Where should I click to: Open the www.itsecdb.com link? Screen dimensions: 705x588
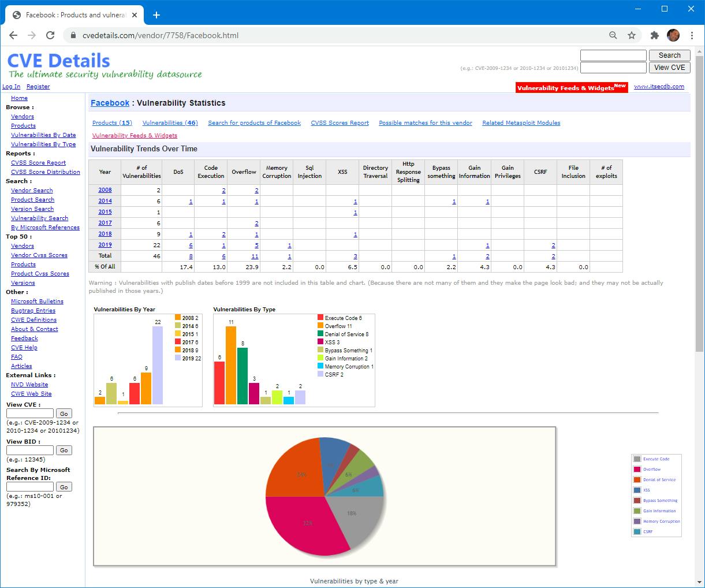click(659, 87)
